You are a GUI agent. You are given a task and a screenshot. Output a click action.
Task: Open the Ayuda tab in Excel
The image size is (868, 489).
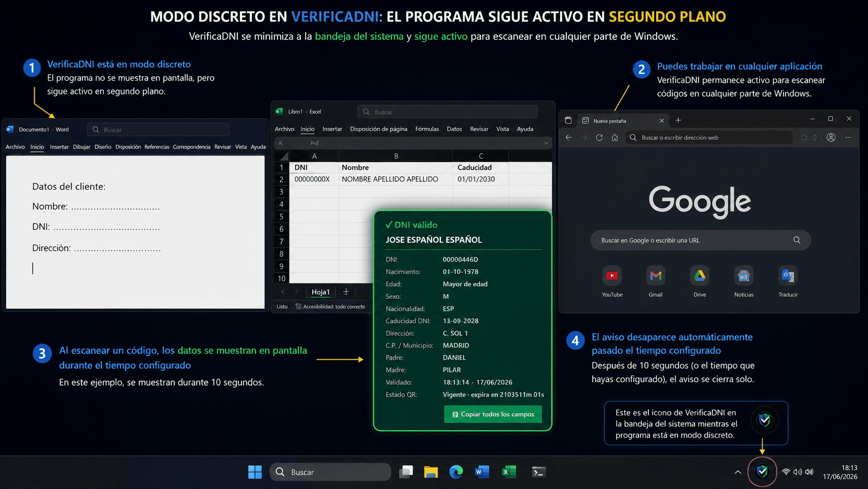point(525,129)
